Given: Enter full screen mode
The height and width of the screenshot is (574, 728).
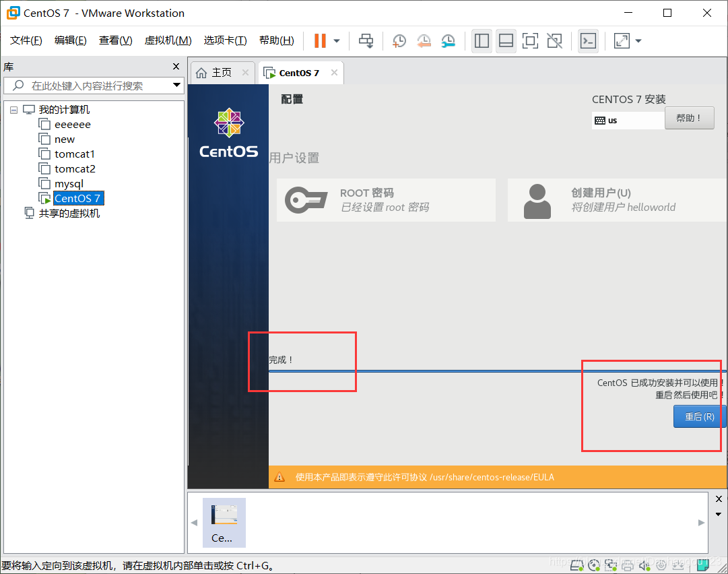Looking at the screenshot, I should 530,41.
